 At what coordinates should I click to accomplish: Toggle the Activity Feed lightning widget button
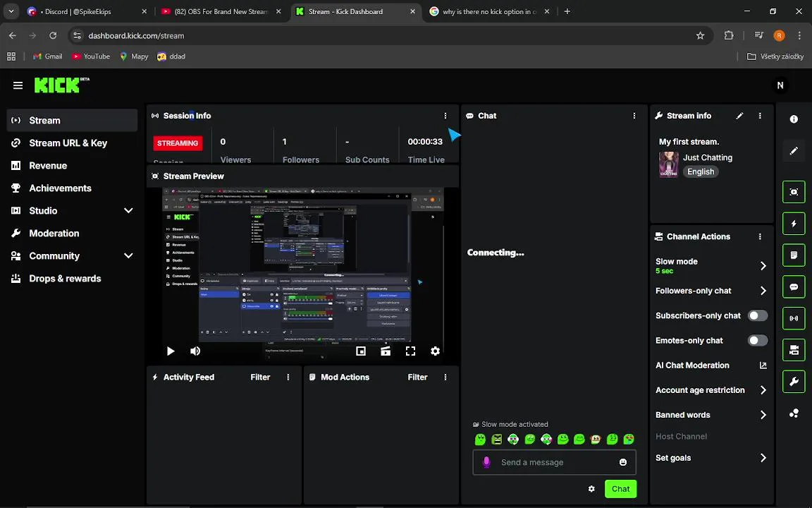click(x=794, y=224)
